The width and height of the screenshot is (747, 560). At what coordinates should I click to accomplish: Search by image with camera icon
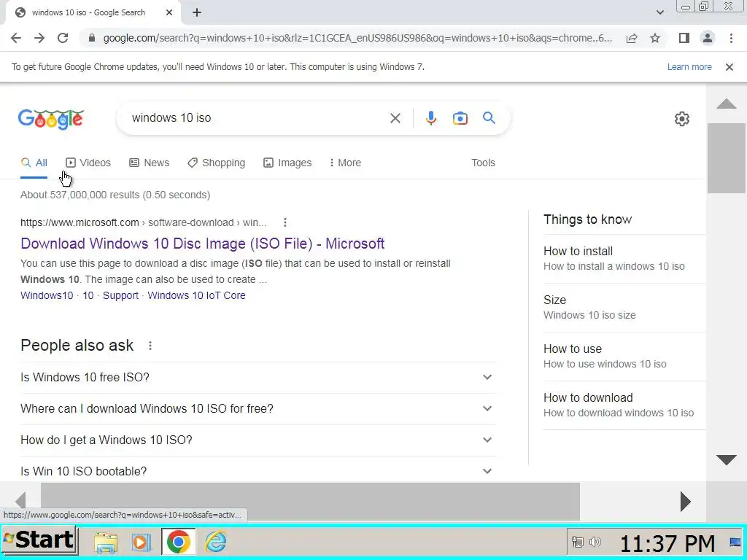pyautogui.click(x=460, y=118)
